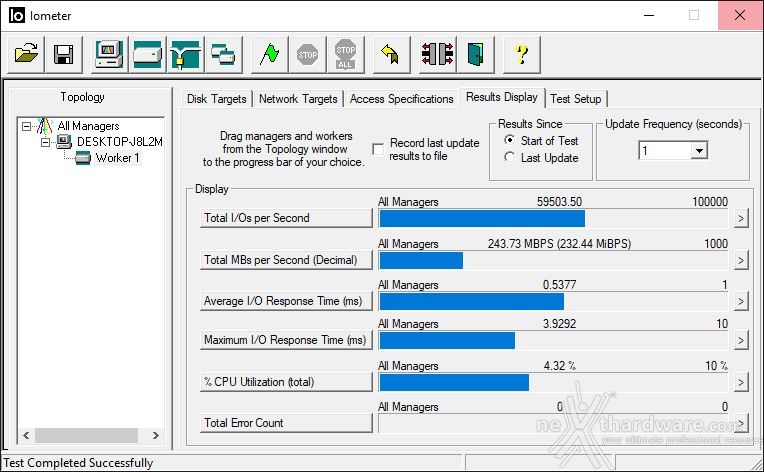Open details arrow for Average I/O Response Time

(x=741, y=301)
